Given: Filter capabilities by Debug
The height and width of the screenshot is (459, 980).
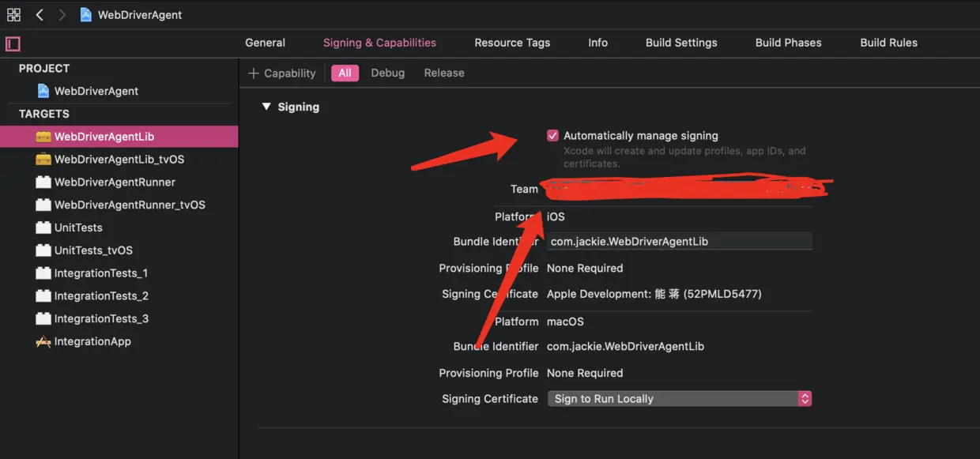Looking at the screenshot, I should (387, 73).
